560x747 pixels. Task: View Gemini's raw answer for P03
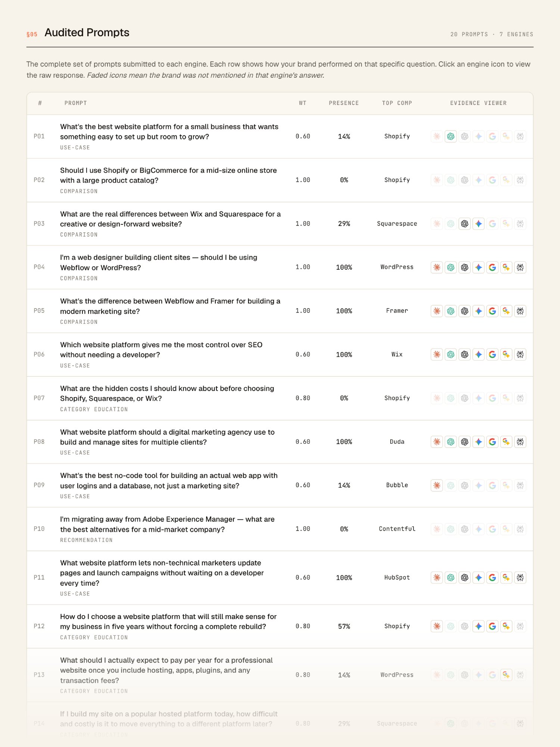[479, 224]
